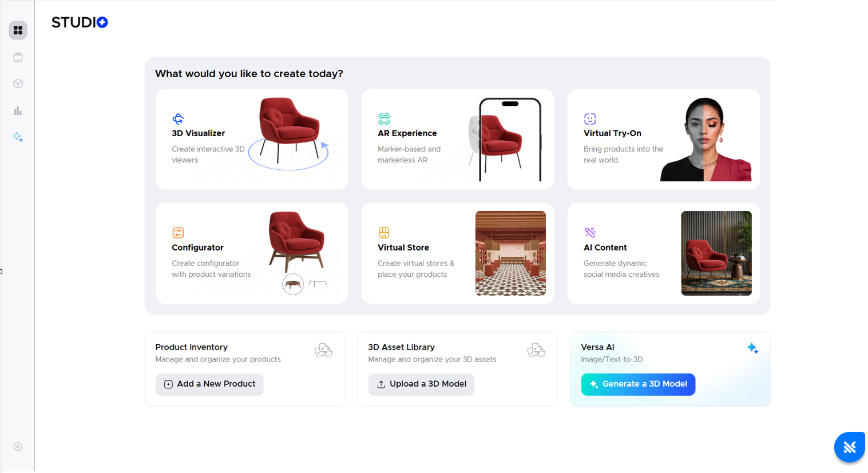Click the AI Content chair thumbnail
The image size is (868, 473).
tap(716, 253)
